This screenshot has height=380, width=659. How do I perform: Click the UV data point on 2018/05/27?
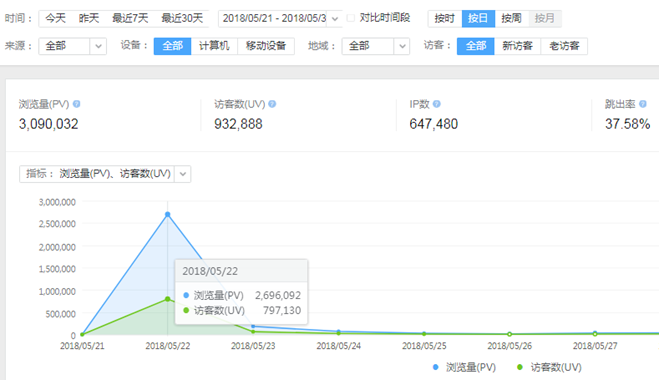point(595,334)
